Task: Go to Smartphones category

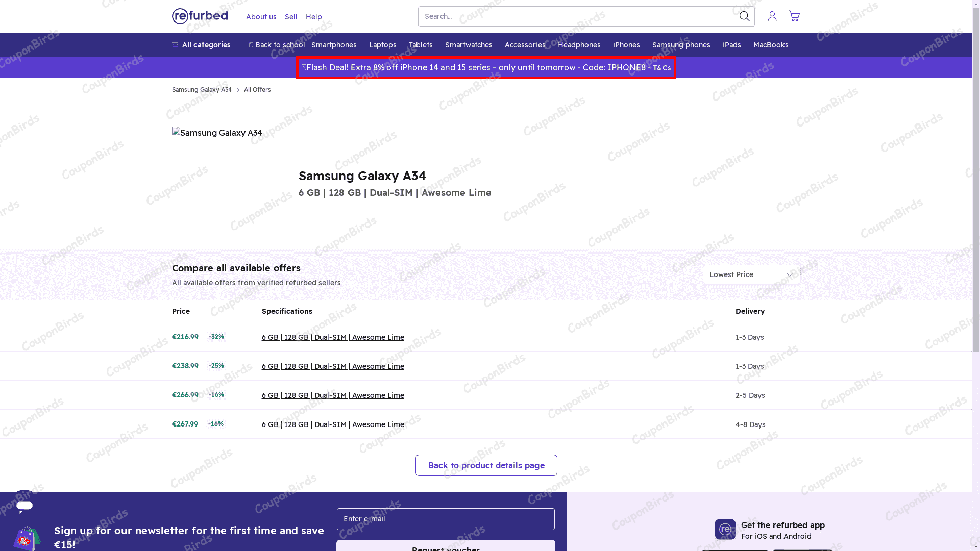Action: pos(334,45)
